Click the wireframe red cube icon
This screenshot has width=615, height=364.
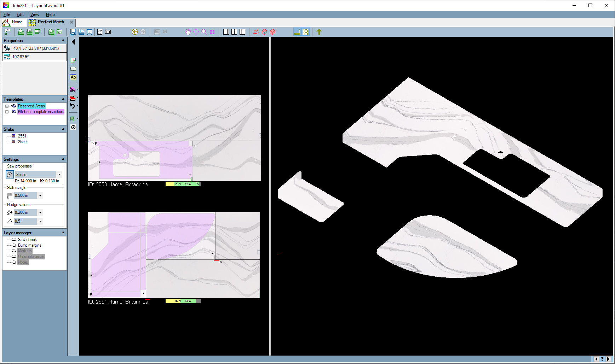(264, 32)
